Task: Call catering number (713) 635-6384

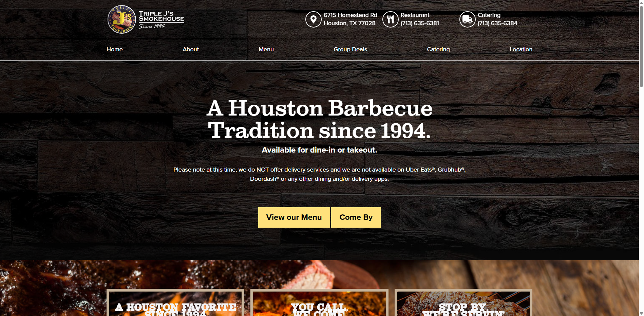Action: (497, 23)
